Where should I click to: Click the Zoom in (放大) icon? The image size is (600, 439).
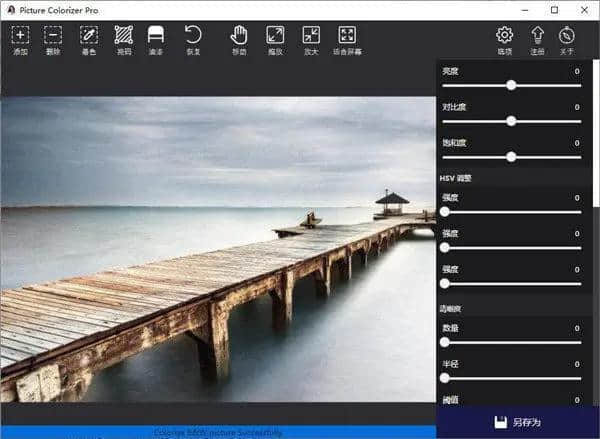[x=310, y=36]
